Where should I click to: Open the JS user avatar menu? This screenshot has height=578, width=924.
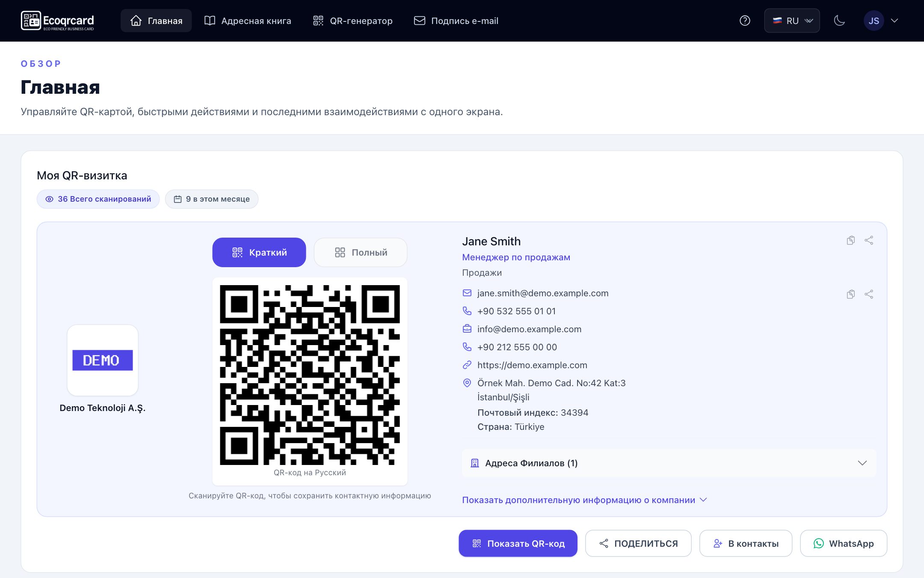pos(874,21)
